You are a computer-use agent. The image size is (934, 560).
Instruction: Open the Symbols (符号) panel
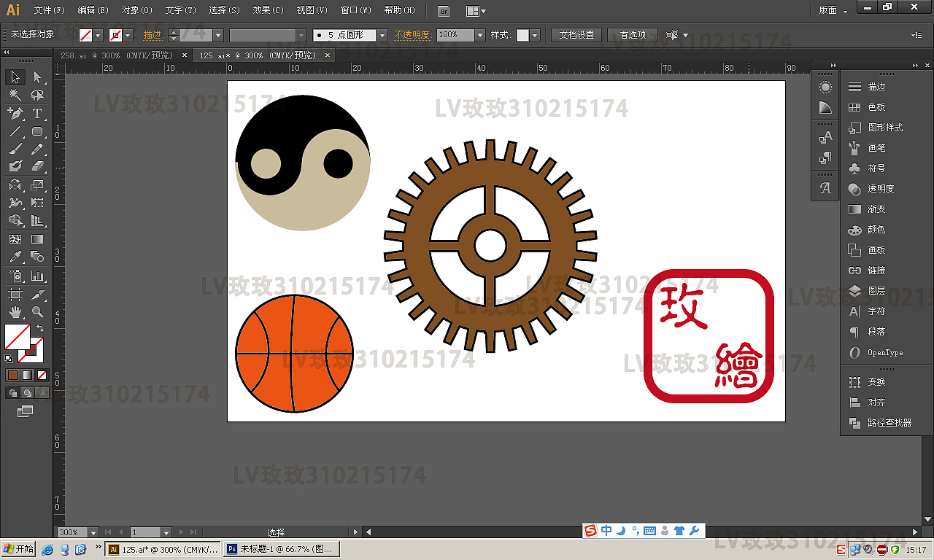click(x=876, y=168)
